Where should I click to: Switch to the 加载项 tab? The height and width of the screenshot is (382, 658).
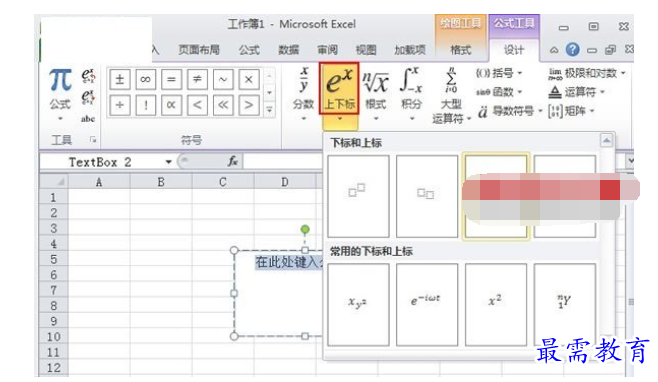pos(410,50)
